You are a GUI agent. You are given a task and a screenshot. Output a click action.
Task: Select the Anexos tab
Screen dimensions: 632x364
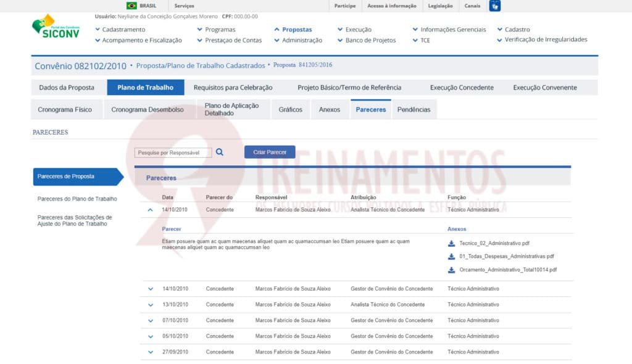(330, 110)
